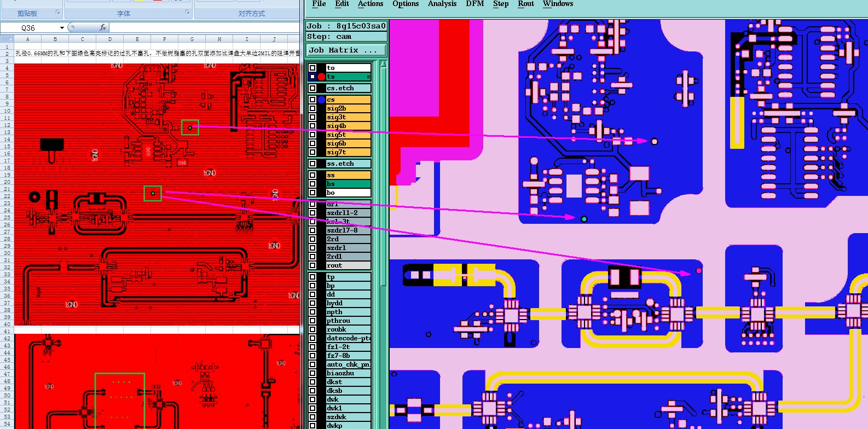Viewport: 868px width, 429px height.
Task: Open the Windows menu
Action: coord(558,4)
